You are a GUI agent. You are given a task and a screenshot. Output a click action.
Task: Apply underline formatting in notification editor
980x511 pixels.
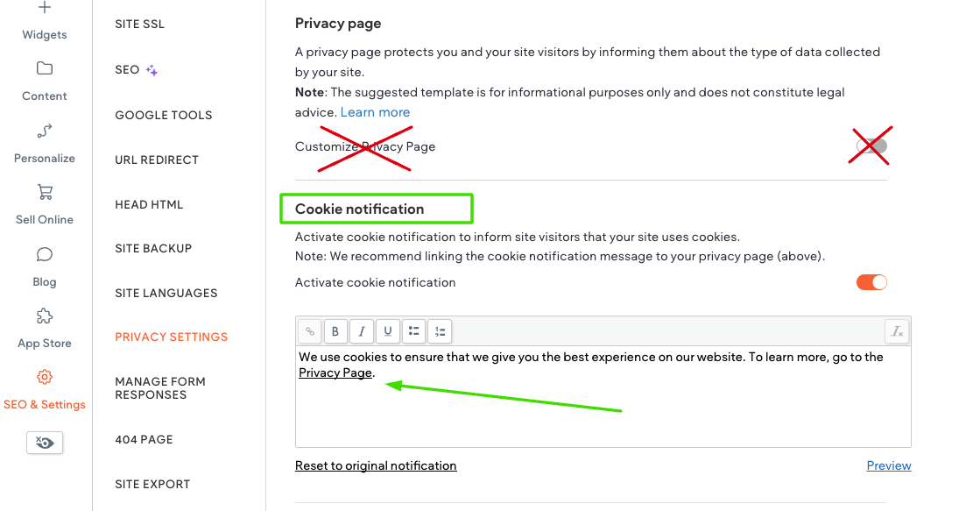coord(388,331)
